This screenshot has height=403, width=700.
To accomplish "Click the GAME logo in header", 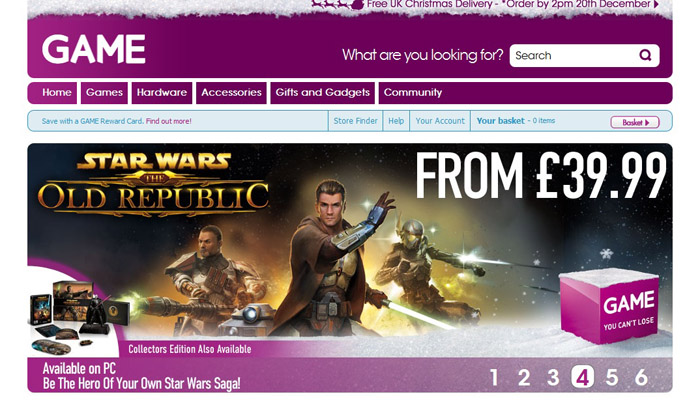I will click(x=94, y=49).
